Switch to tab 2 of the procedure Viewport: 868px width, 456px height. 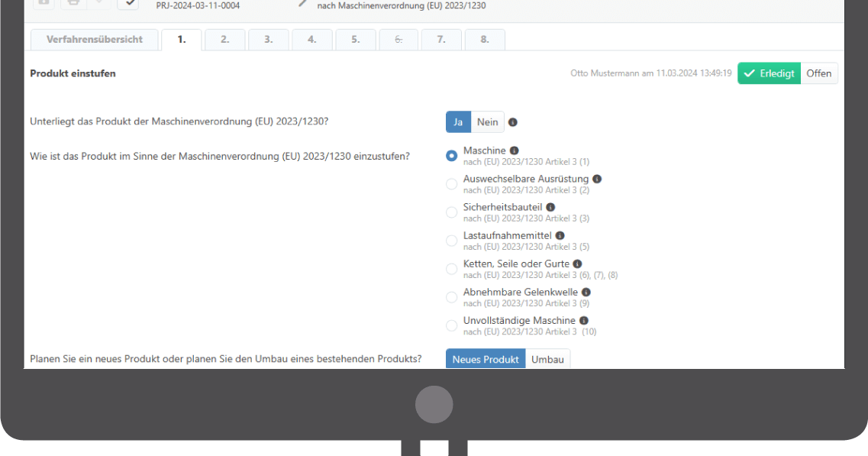[x=224, y=39]
